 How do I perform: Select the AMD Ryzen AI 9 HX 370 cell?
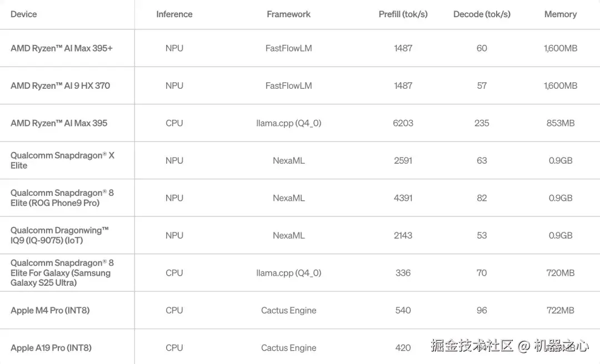click(x=60, y=85)
